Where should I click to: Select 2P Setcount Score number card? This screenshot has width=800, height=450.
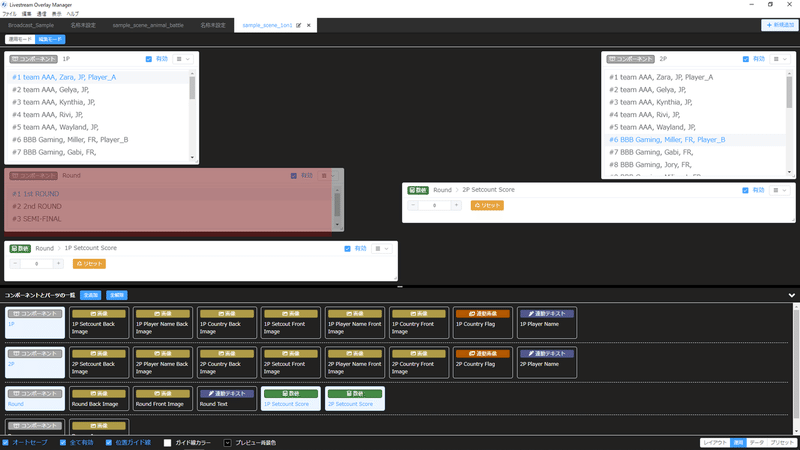(355, 398)
